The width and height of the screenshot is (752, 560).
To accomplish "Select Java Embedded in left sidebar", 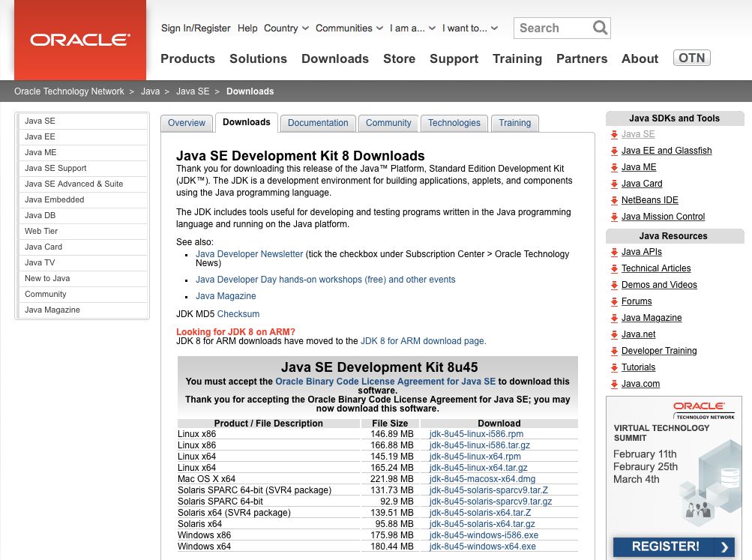I will click(82, 200).
